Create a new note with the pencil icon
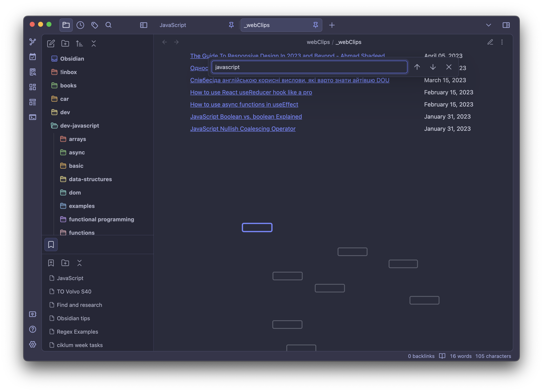The width and height of the screenshot is (543, 392). tap(51, 43)
